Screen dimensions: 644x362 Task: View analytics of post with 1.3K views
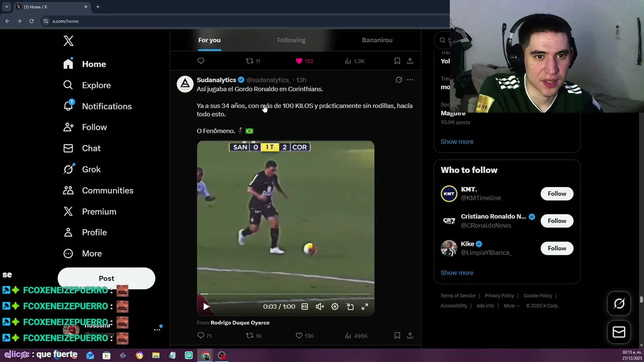point(355,61)
